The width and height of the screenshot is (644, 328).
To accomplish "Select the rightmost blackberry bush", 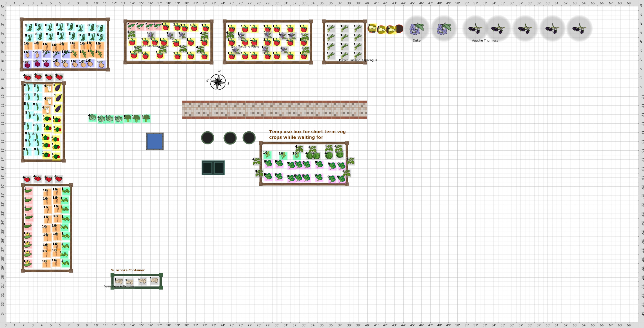I will [579, 29].
